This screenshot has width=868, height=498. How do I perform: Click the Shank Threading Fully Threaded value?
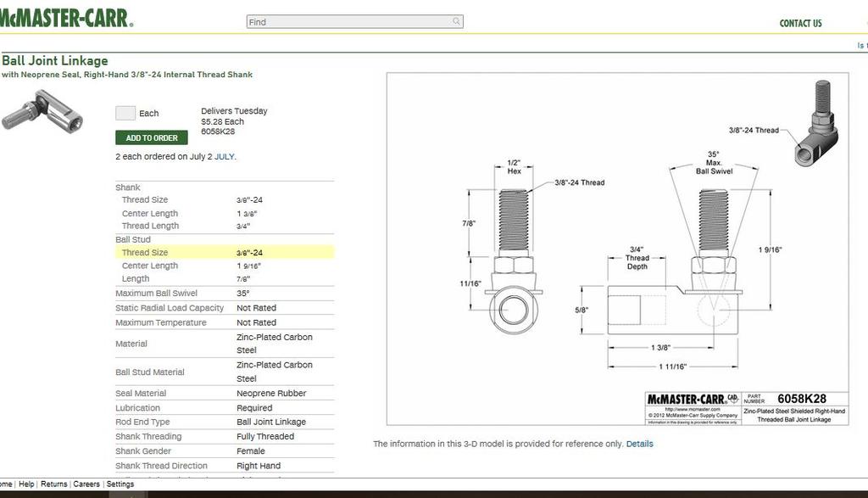point(265,437)
